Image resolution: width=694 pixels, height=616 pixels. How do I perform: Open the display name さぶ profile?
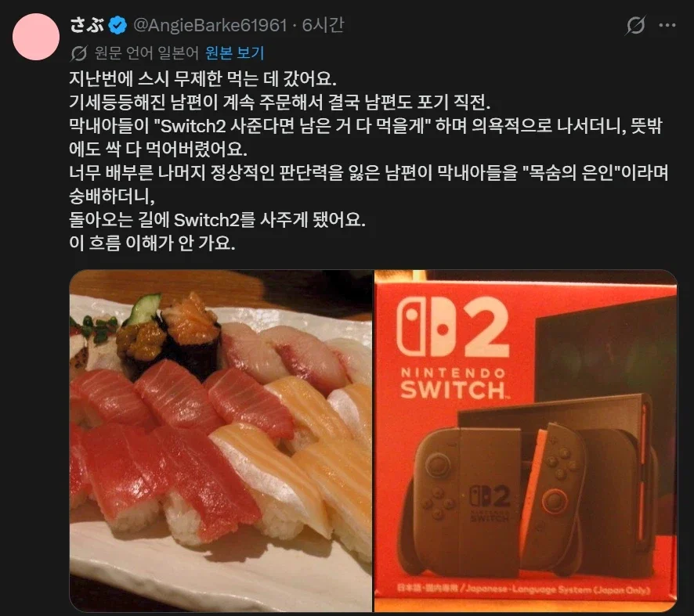click(87, 25)
